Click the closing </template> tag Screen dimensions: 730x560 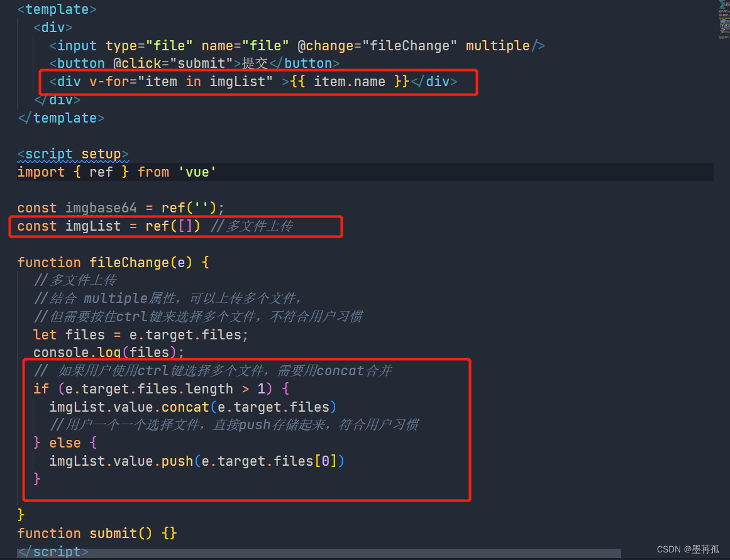coord(61,118)
